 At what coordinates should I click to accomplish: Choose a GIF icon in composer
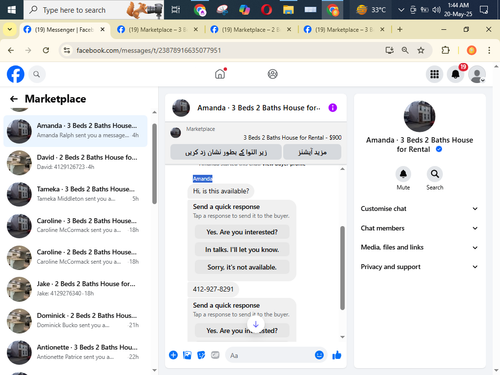point(215,355)
